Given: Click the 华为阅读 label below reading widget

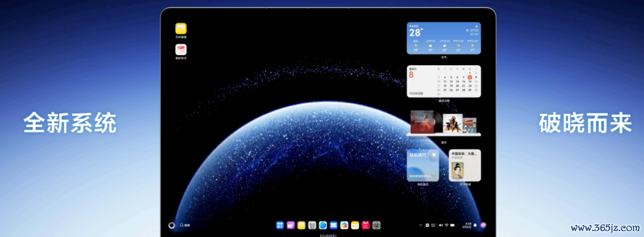Looking at the screenshot, I should tap(465, 184).
